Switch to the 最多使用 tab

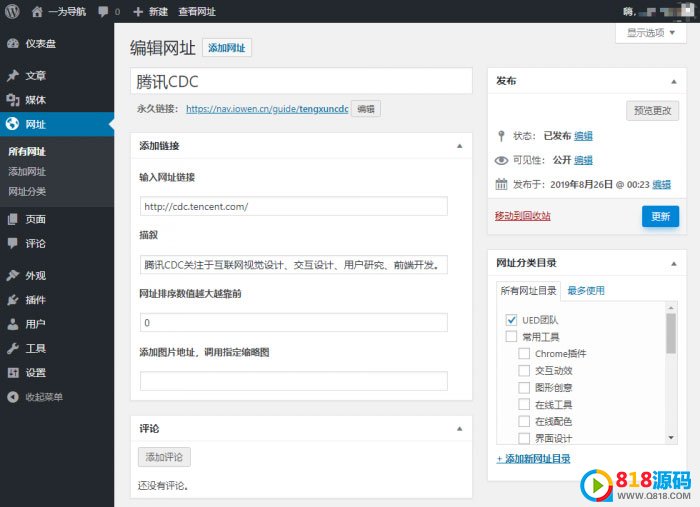(586, 291)
